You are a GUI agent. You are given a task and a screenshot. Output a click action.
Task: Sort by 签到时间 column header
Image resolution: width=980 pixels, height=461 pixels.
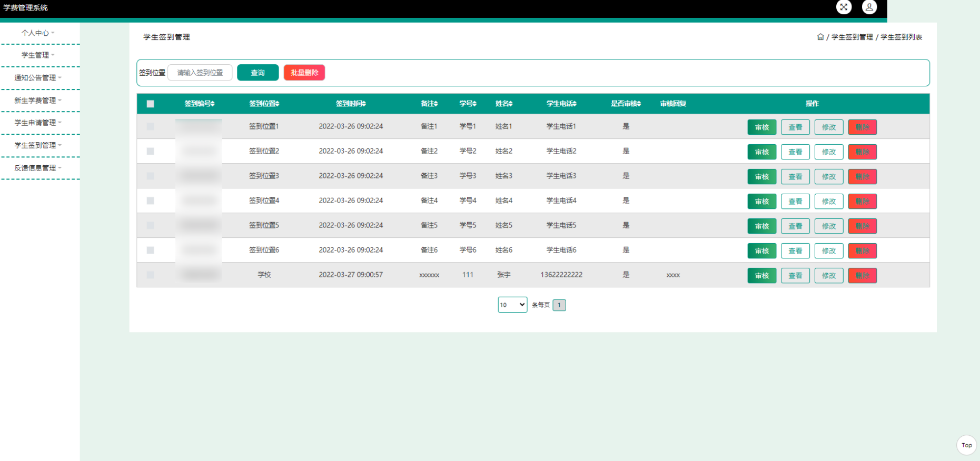pos(351,104)
